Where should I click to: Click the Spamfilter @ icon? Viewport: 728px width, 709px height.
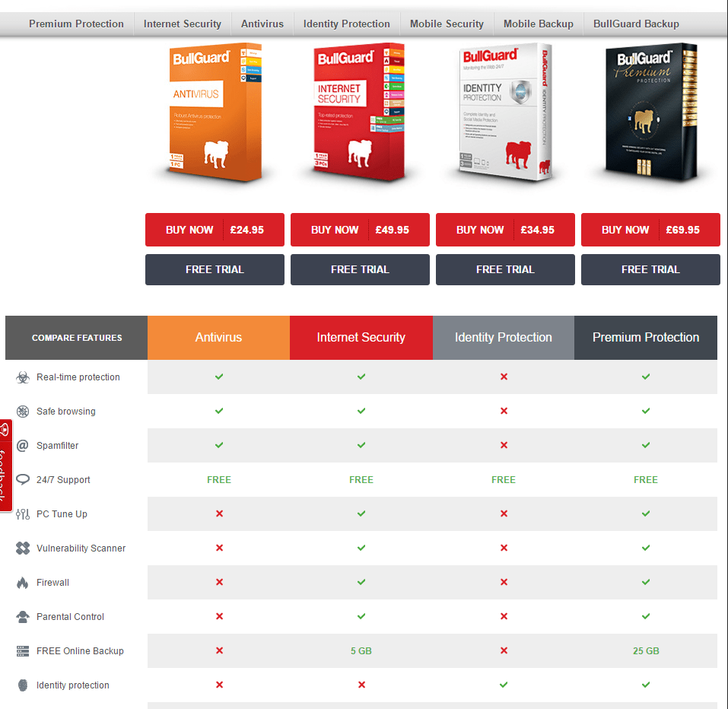(23, 446)
